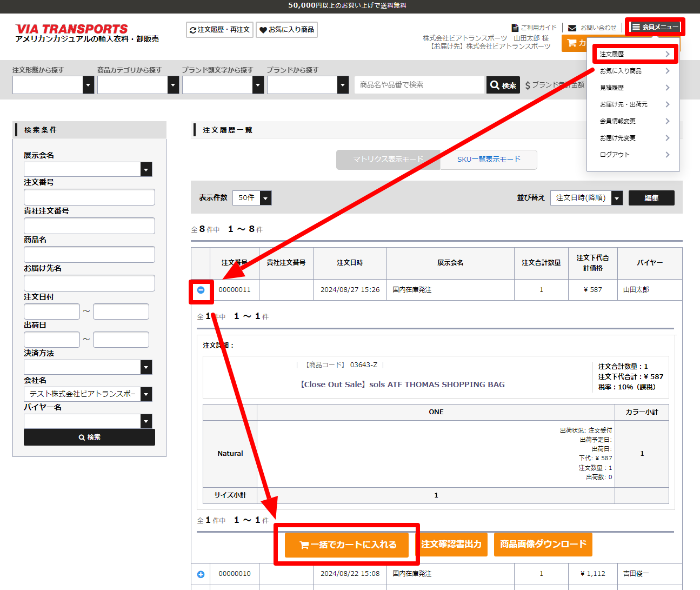Screen dimensions: 700x590
Task: Expand order 00000010 with plus icon
Action: (201, 574)
